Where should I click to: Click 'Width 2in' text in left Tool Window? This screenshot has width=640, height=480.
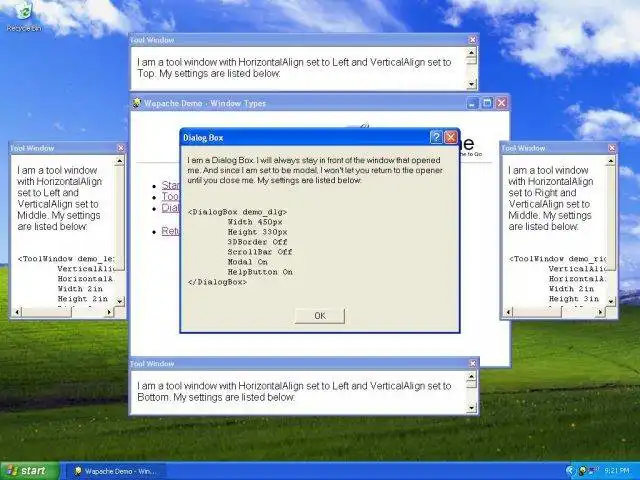click(80, 289)
